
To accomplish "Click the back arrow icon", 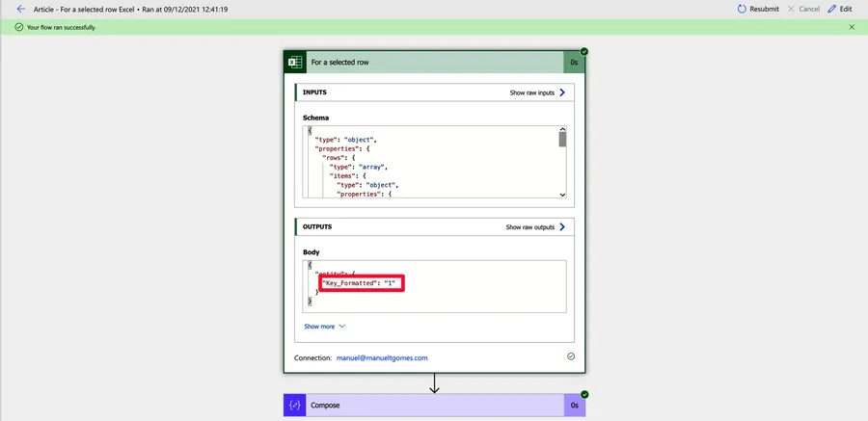I will click(x=21, y=9).
